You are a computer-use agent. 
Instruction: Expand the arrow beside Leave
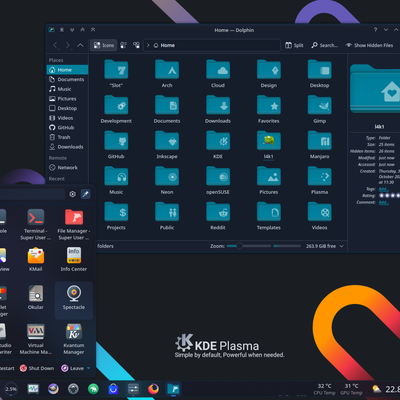89,368
